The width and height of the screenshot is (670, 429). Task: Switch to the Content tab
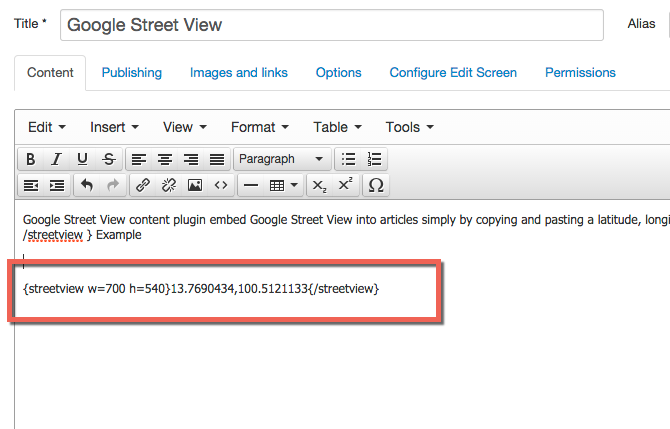click(x=50, y=73)
